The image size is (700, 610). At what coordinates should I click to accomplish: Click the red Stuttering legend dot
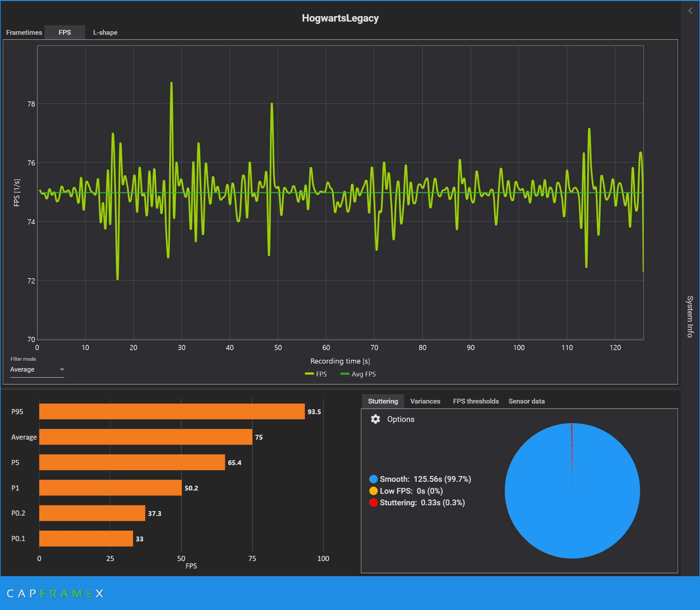(x=373, y=503)
